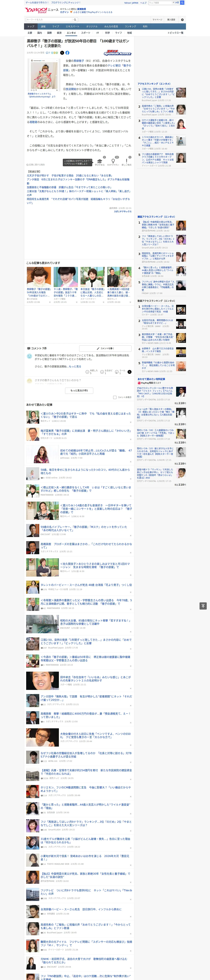Open the settings gear icon
Viewport: 210px width, 980px height.
coord(182,19)
